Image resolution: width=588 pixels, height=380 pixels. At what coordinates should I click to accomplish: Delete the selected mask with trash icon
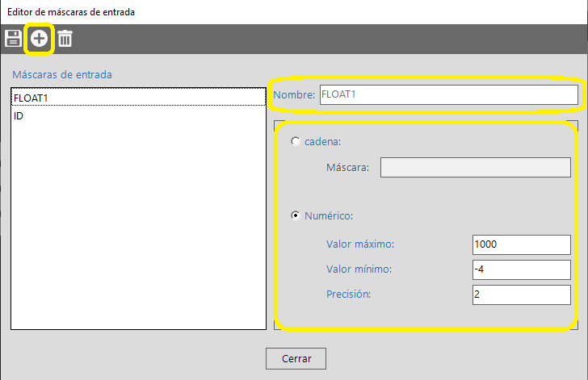click(65, 38)
